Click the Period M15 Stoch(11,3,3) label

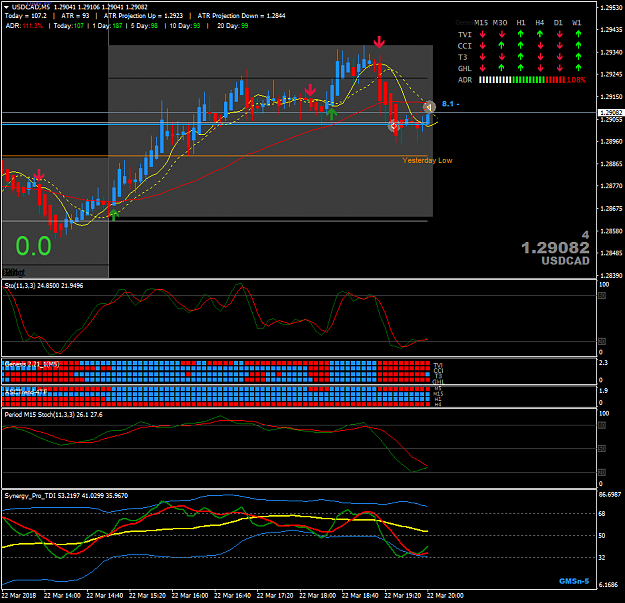coord(53,415)
